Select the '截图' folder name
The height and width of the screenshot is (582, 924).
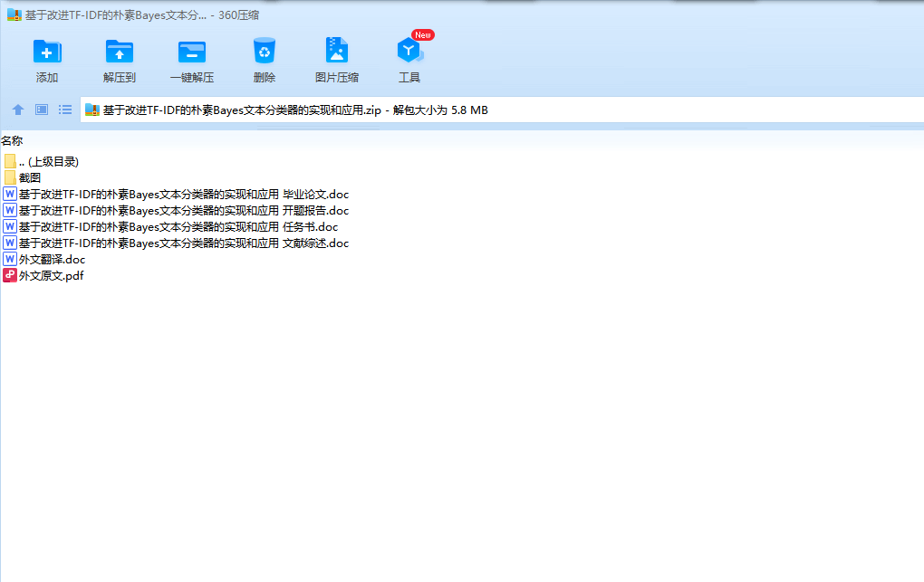pyautogui.click(x=30, y=178)
